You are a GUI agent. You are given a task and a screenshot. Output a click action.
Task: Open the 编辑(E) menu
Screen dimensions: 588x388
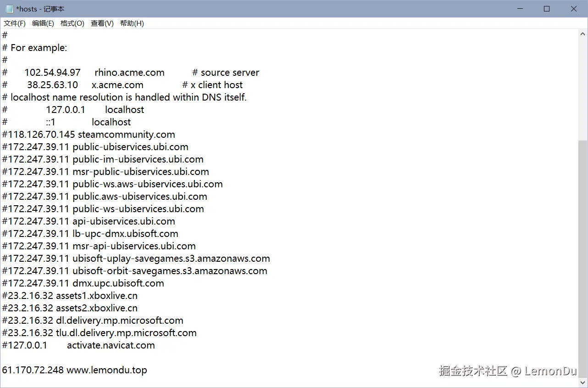pyautogui.click(x=43, y=23)
